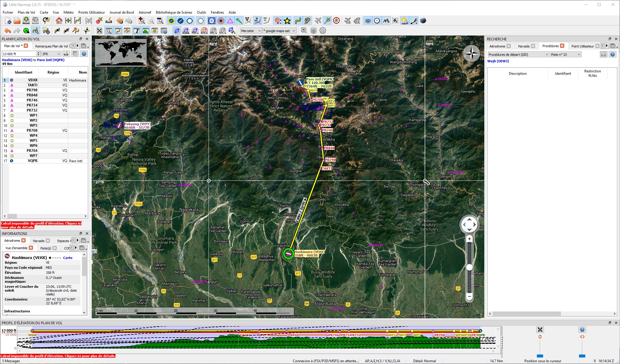The image size is (620, 364).
Task: Switch to the Navaids search tab
Action: click(523, 46)
